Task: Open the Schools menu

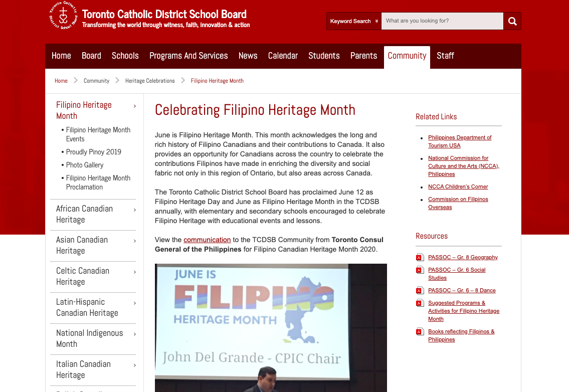Action: coord(125,56)
